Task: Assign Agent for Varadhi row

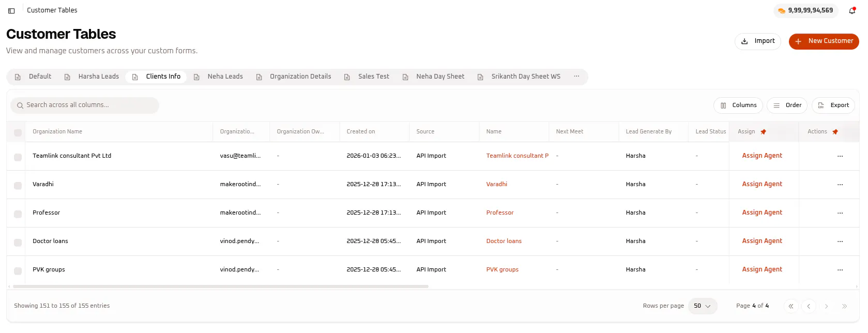Action: pos(762,184)
